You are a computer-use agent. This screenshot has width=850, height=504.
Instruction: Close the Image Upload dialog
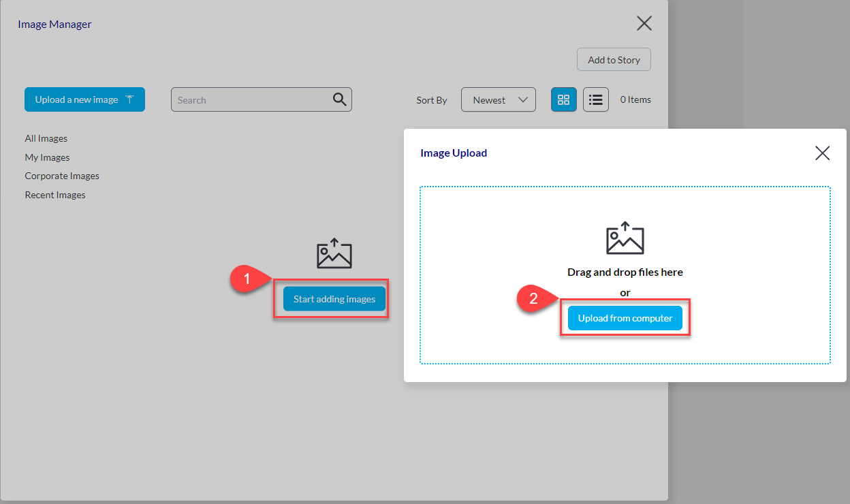click(x=822, y=153)
